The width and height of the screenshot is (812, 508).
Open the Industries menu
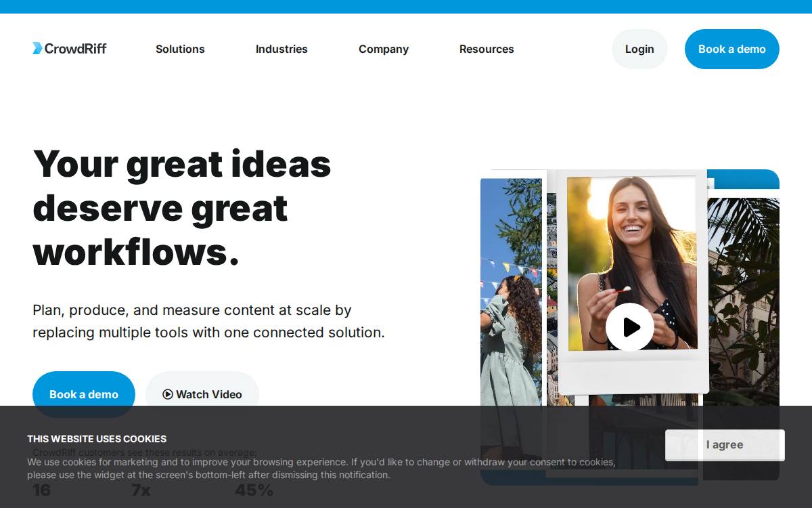click(281, 49)
